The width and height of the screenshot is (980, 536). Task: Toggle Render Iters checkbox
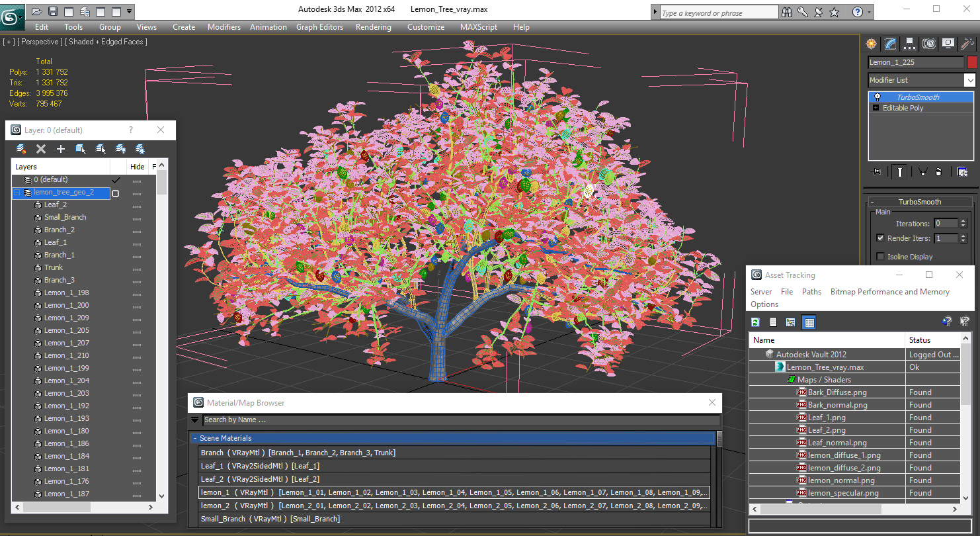(x=880, y=238)
